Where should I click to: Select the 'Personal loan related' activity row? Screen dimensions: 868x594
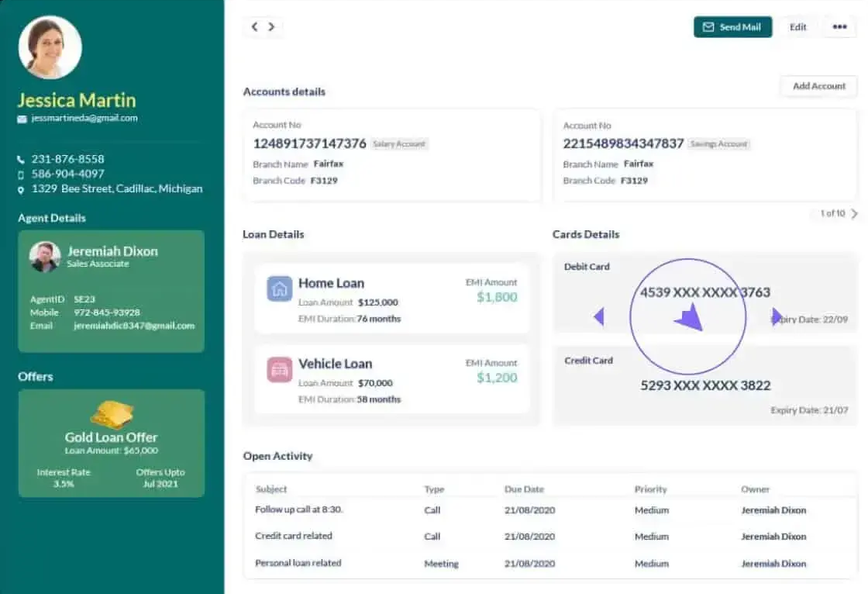click(x=298, y=563)
